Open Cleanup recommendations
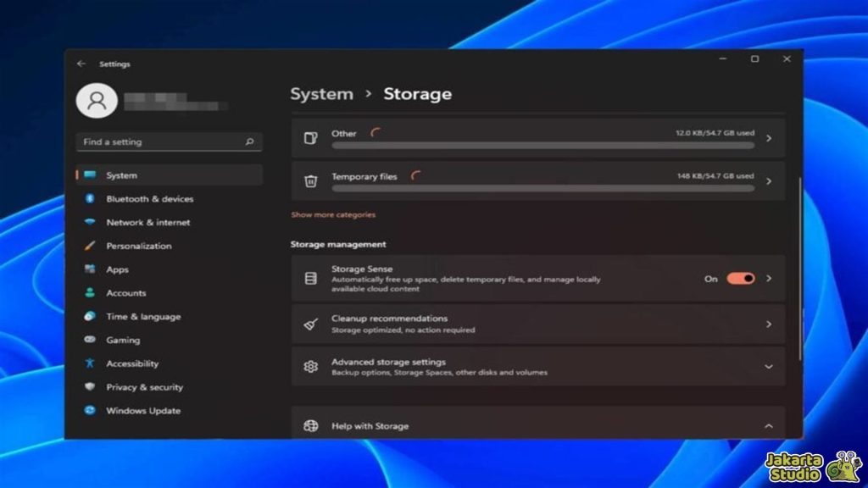 pyautogui.click(x=538, y=323)
